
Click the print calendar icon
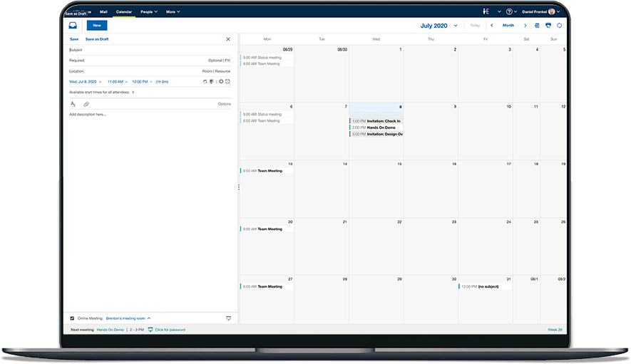(548, 25)
